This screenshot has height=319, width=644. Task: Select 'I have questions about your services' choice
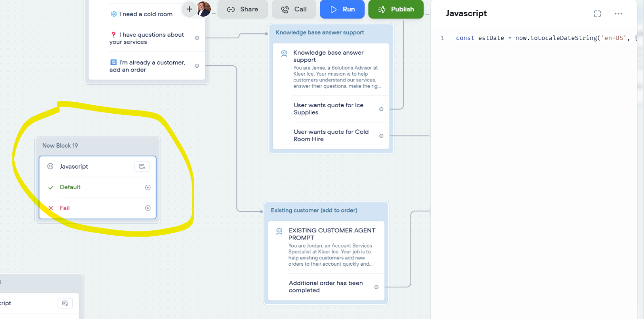147,38
